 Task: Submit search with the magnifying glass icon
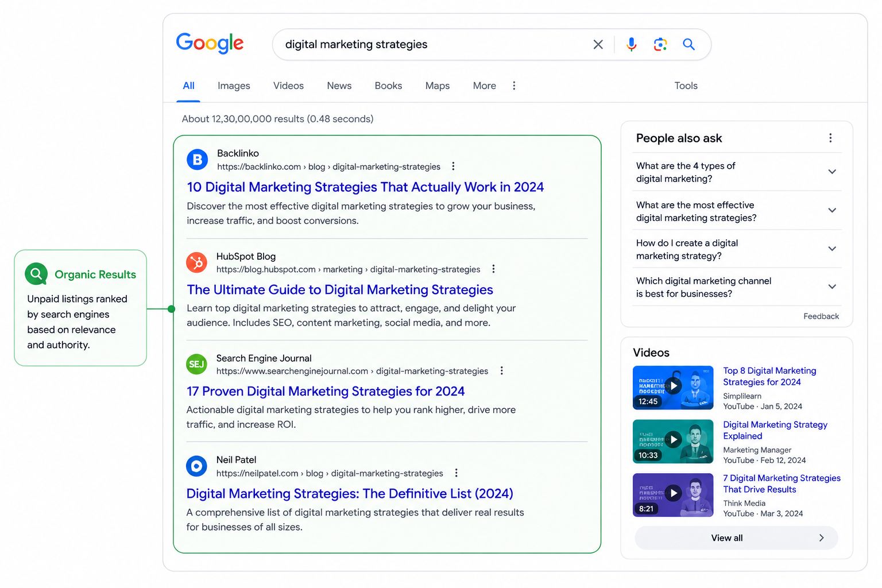(688, 44)
